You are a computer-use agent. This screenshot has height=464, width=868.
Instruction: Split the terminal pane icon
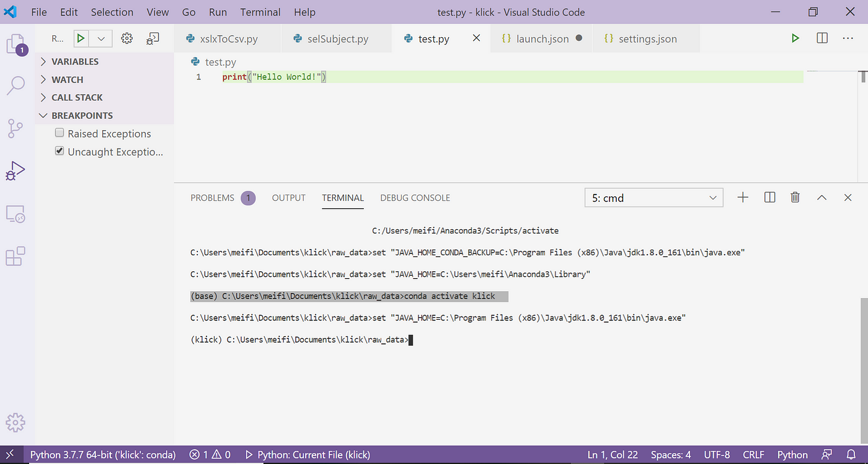tap(769, 197)
